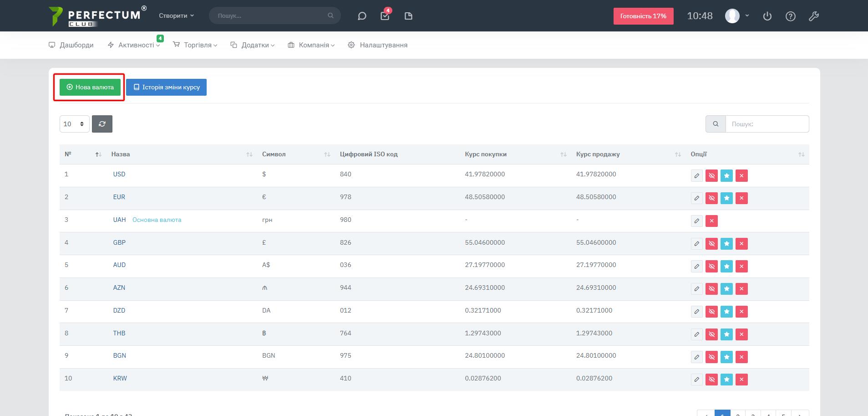
Task: Set GBP as main currency using star
Action: [726, 244]
